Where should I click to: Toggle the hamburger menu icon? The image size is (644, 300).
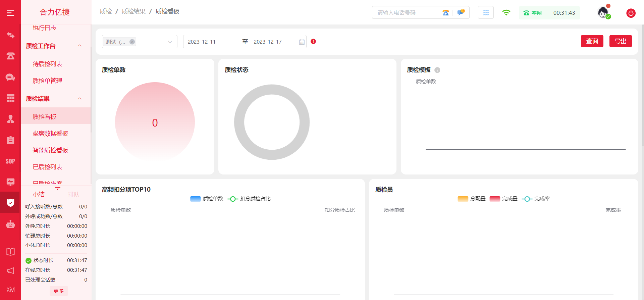click(10, 13)
